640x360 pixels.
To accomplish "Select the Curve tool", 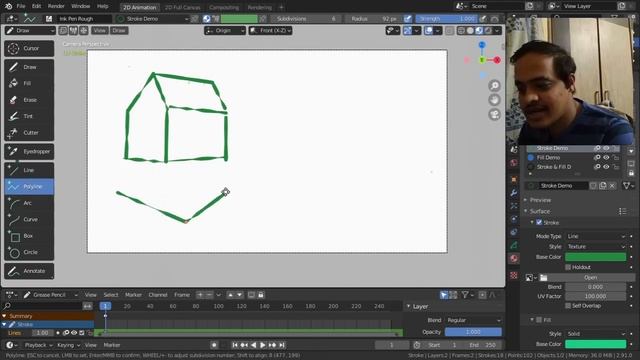I will 29,219.
